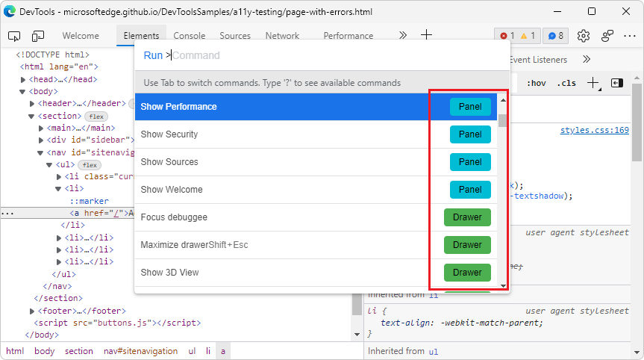
Task: Toggle .cls element classes pane
Action: (566, 84)
